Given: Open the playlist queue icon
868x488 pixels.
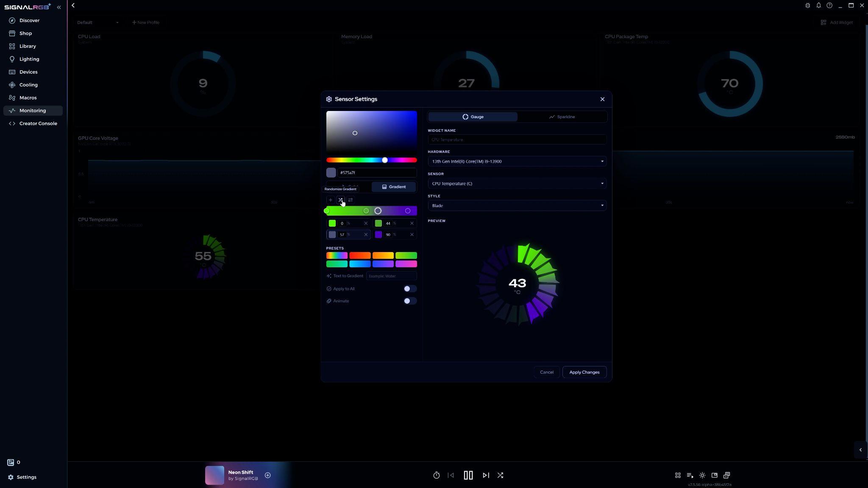Looking at the screenshot, I should click(x=690, y=475).
